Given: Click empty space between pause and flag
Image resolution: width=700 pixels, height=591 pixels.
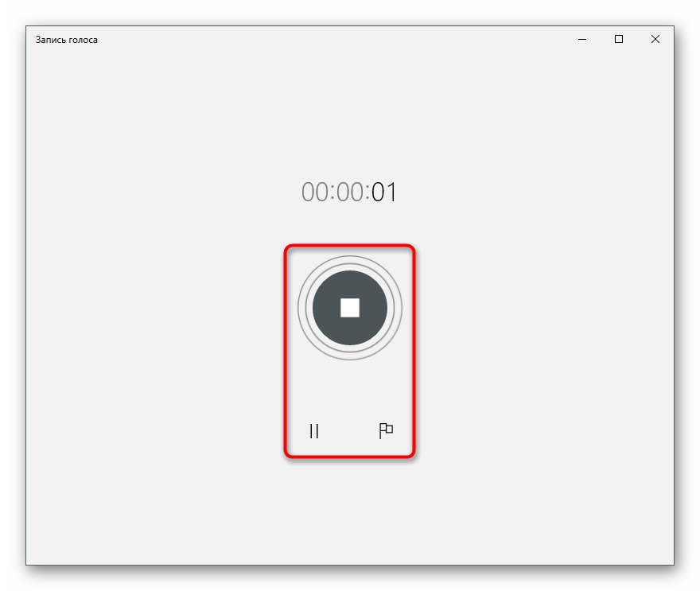Looking at the screenshot, I should click(350, 431).
